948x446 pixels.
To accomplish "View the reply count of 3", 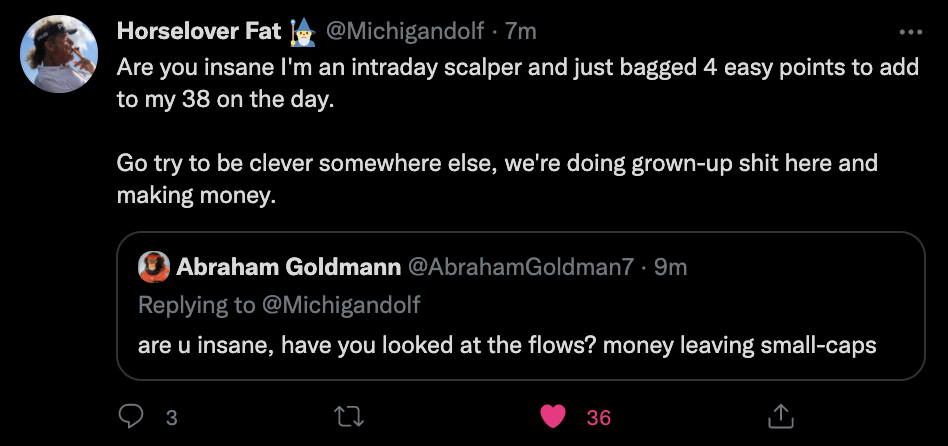I will (172, 418).
